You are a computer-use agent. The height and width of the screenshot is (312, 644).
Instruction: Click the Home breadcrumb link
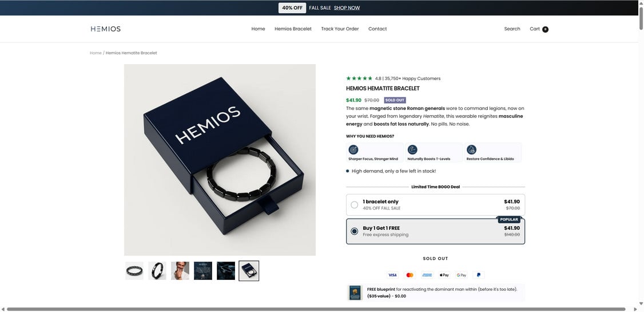point(96,53)
